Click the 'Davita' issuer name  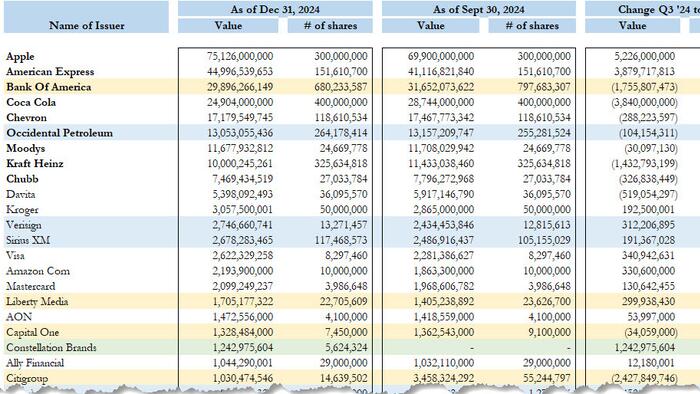(21, 194)
